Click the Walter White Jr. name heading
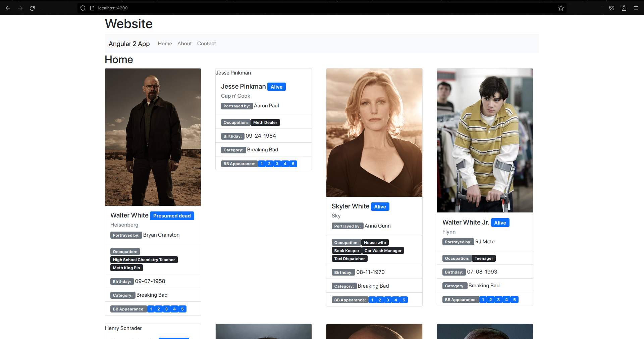This screenshot has width=644, height=339. click(466, 223)
